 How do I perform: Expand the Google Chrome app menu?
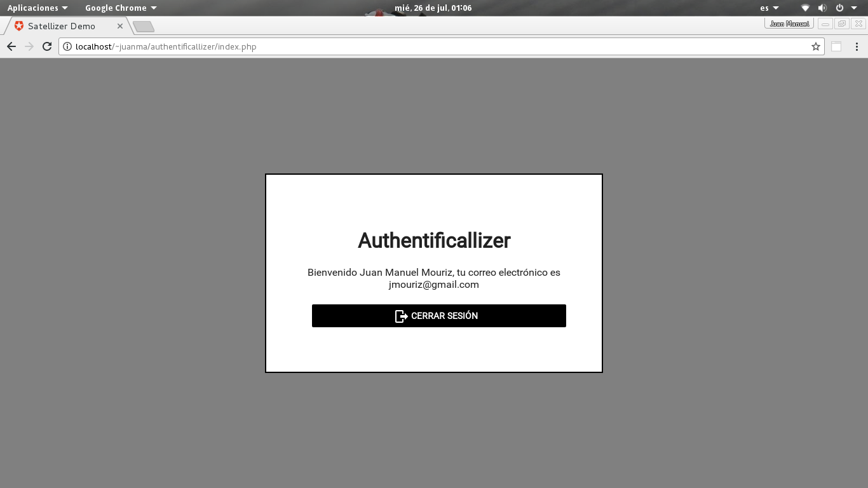(x=121, y=8)
